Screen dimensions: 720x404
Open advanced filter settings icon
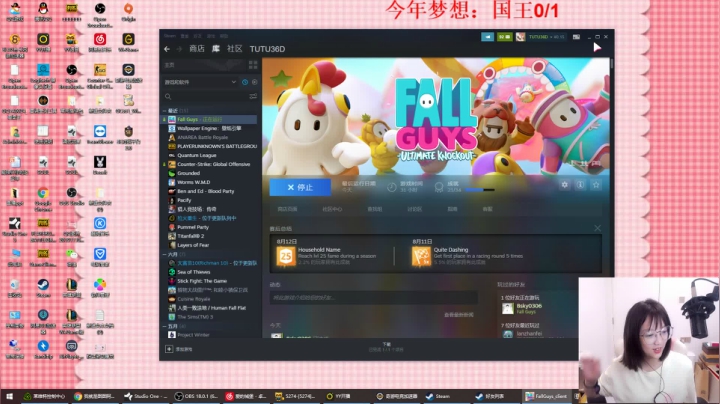(253, 96)
